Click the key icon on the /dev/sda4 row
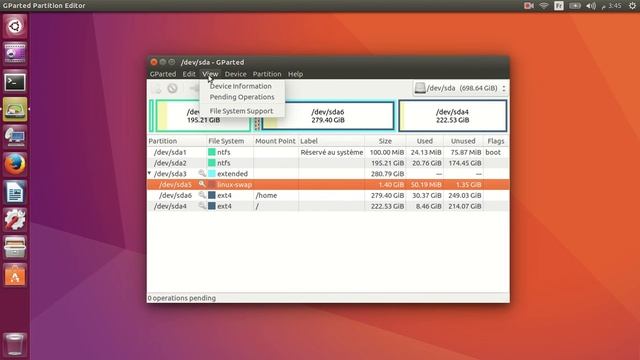 (202, 206)
